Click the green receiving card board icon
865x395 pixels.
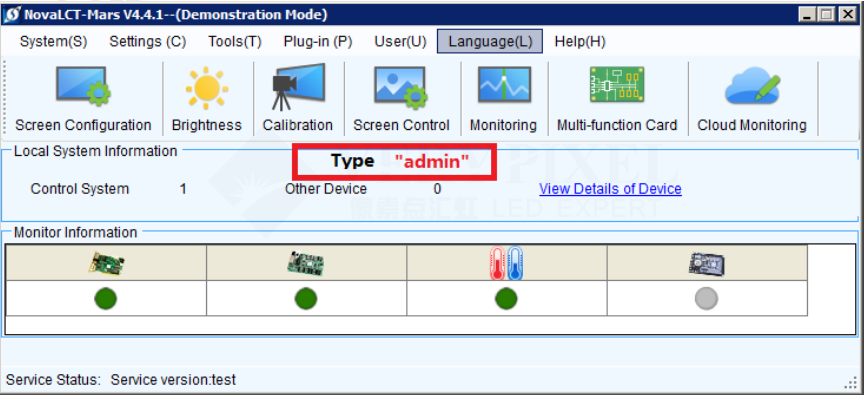(x=306, y=264)
